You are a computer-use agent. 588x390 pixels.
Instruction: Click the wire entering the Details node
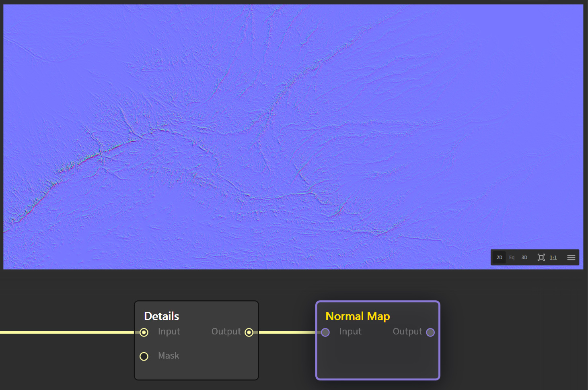pyautogui.click(x=68, y=332)
